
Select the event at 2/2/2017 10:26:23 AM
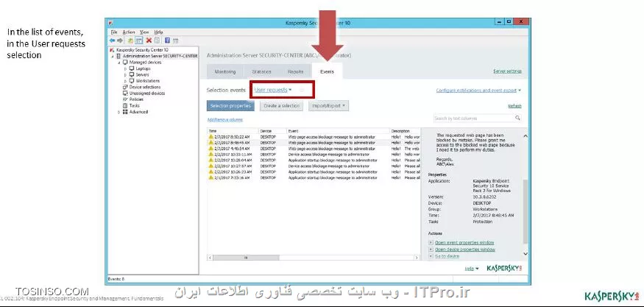pos(314,172)
